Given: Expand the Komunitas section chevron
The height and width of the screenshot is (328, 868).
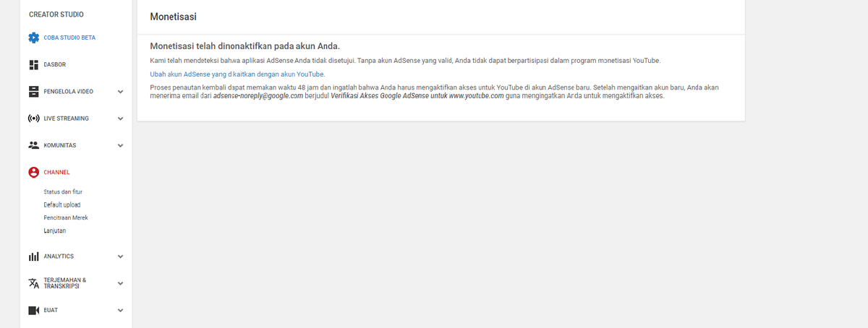Looking at the screenshot, I should click(121, 145).
